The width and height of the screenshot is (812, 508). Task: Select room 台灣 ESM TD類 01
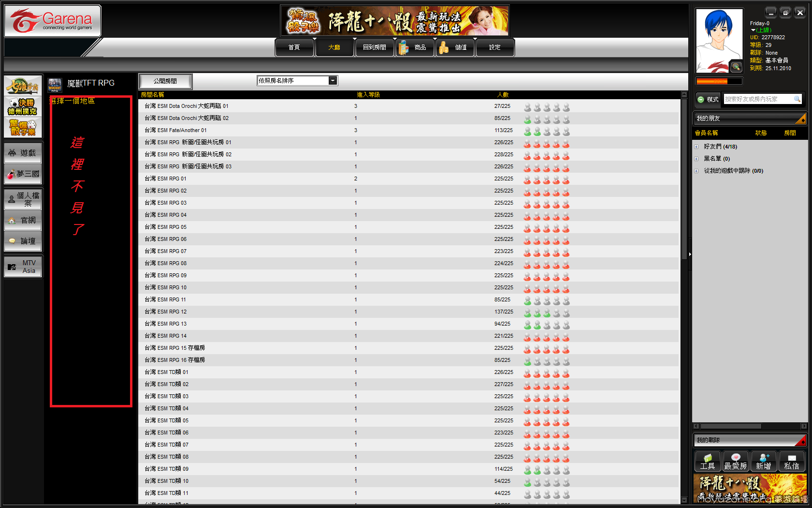pos(408,372)
